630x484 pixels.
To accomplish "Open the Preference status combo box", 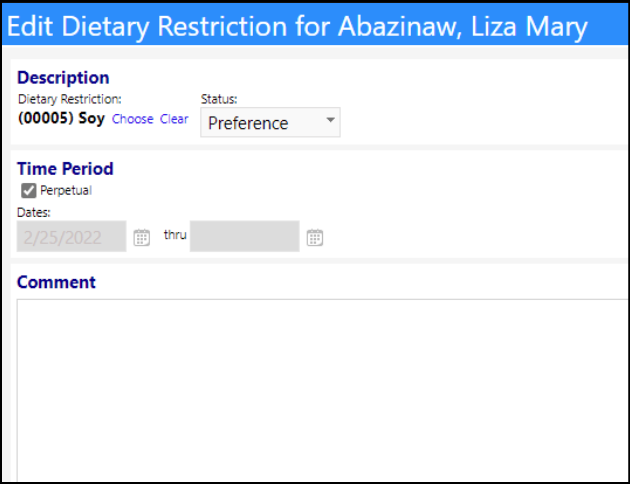I will coord(270,122).
